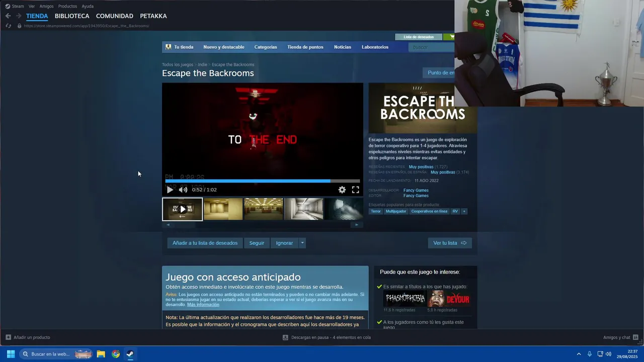Open Tienda de puntos
644x362 pixels.
[305, 47]
